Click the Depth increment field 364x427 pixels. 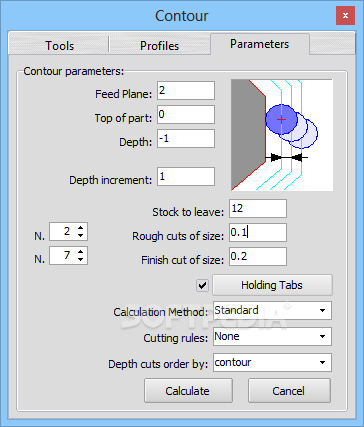186,177
